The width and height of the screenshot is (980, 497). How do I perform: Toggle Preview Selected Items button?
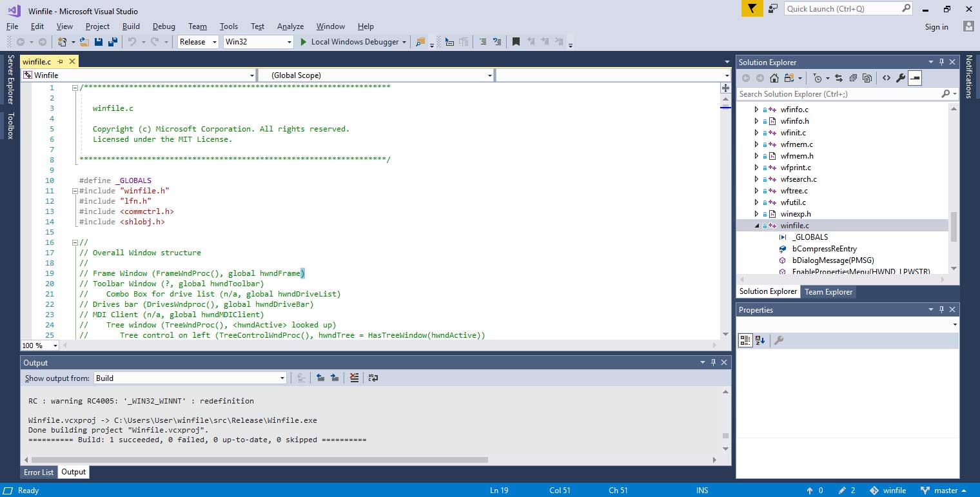915,78
